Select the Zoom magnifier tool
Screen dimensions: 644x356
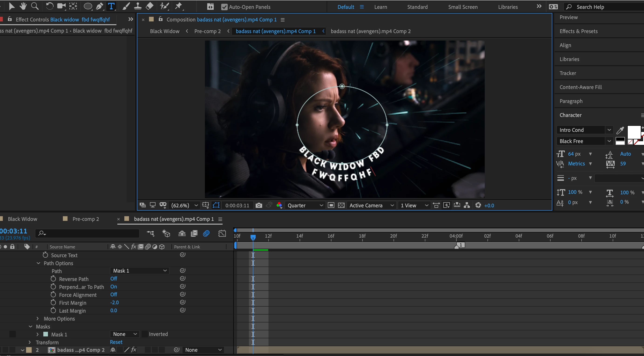pos(35,6)
